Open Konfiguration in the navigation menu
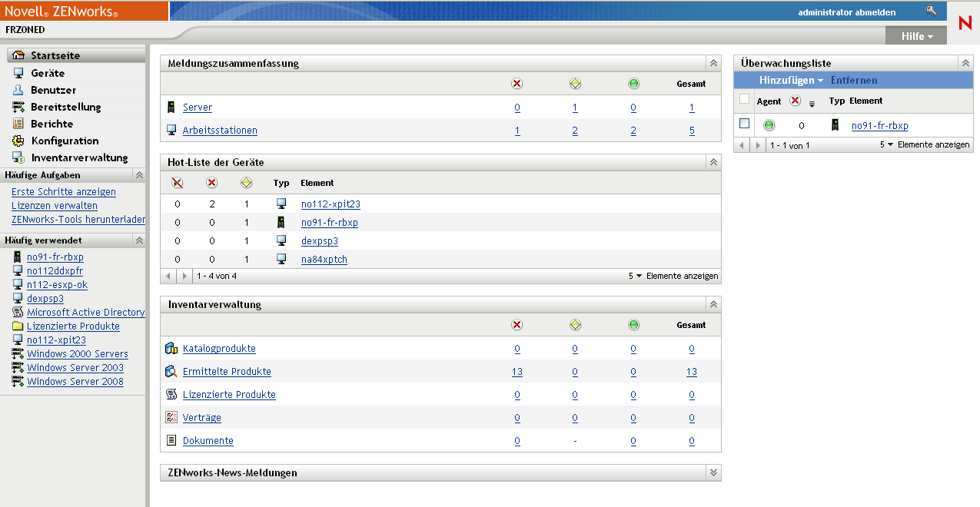 point(65,141)
